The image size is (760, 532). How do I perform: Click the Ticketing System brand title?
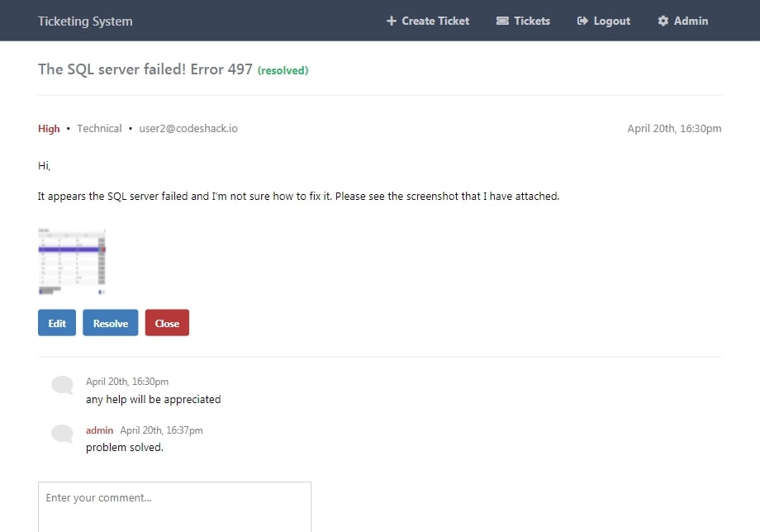85,21
